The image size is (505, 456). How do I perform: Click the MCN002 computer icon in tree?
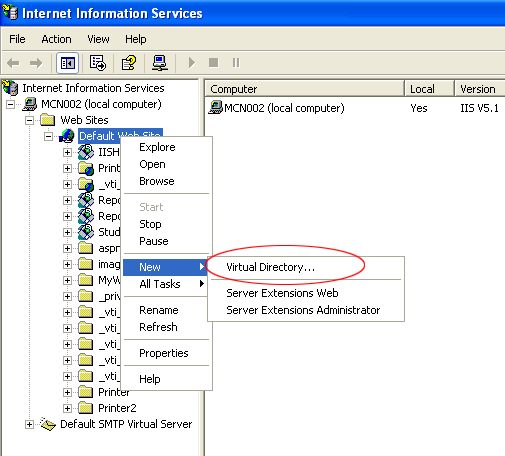(29, 104)
